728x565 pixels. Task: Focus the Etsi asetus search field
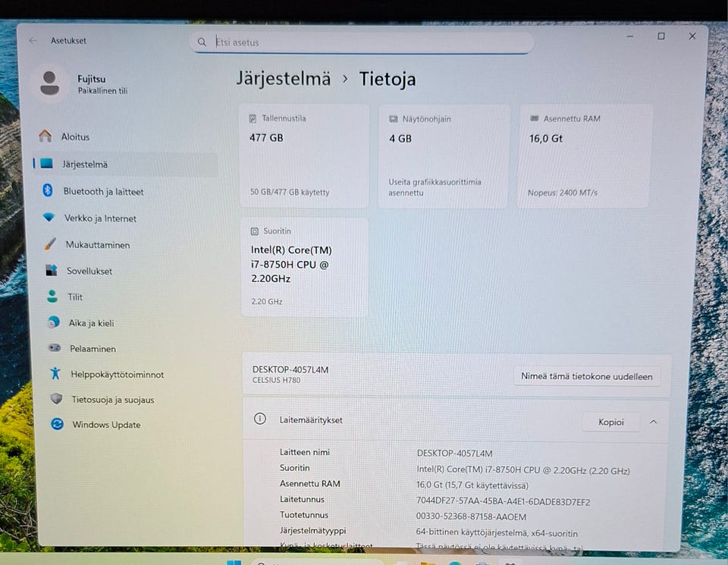[362, 42]
